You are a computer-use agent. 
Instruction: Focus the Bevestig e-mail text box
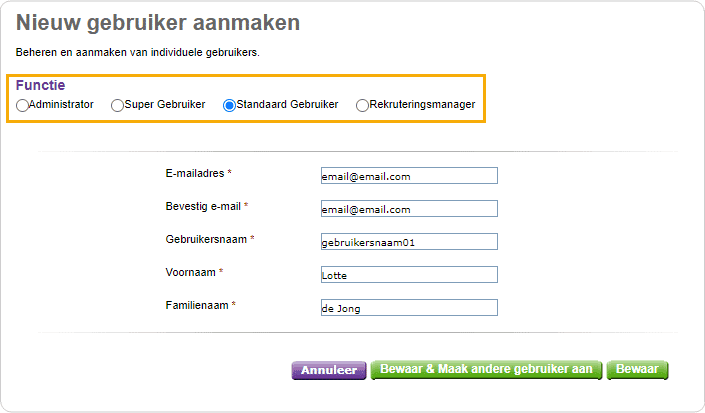coord(409,209)
